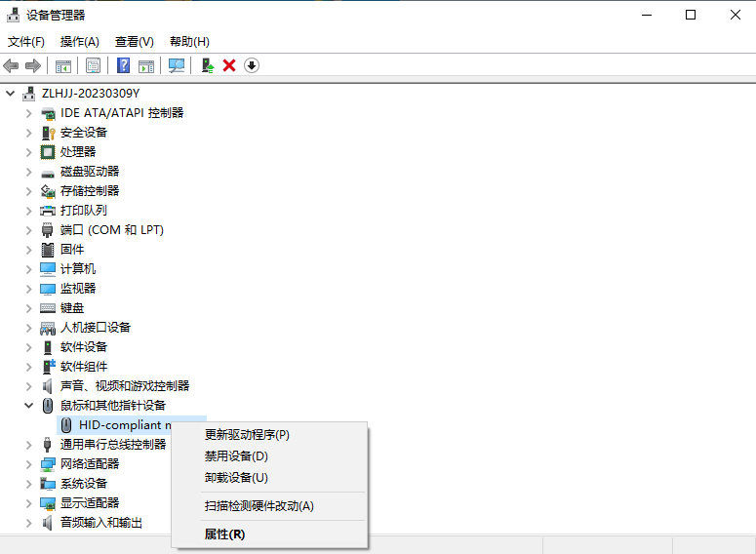Screen dimensions: 756x554
Task: Expand the 键盘 category arrow
Action: (29, 308)
